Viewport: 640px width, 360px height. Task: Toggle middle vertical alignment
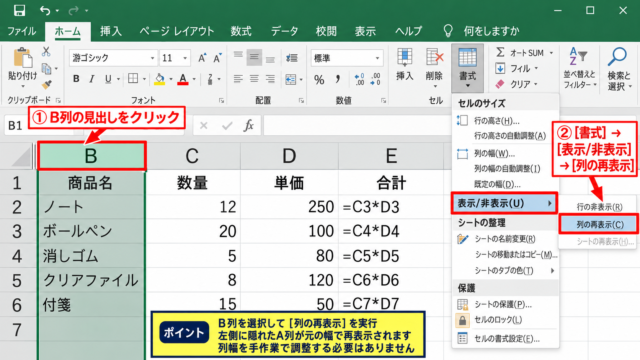click(254, 58)
